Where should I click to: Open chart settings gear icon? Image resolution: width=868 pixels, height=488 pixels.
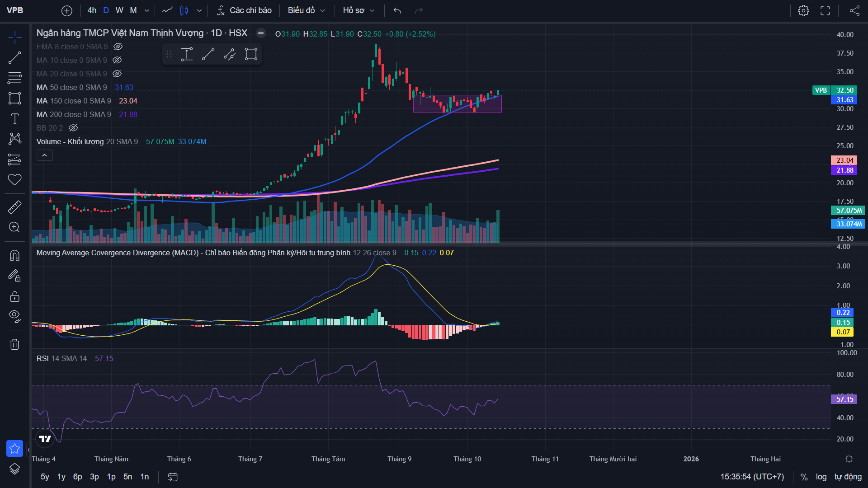[803, 10]
